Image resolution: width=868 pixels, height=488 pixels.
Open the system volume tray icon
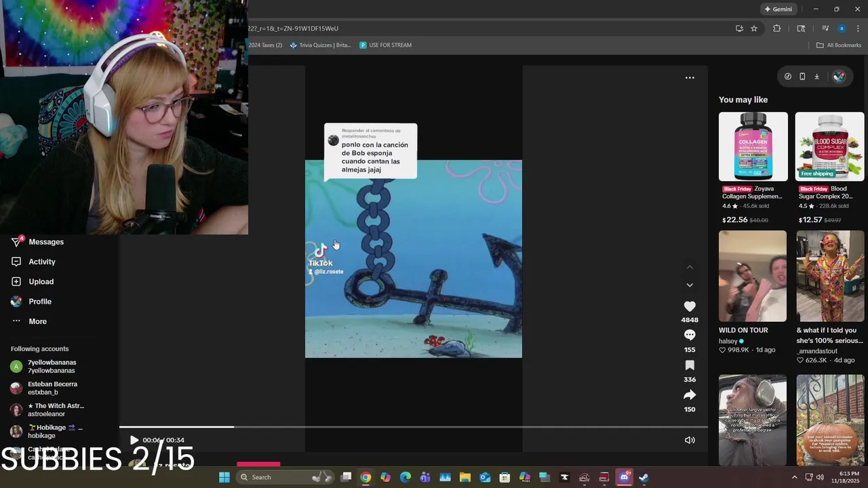tap(819, 477)
